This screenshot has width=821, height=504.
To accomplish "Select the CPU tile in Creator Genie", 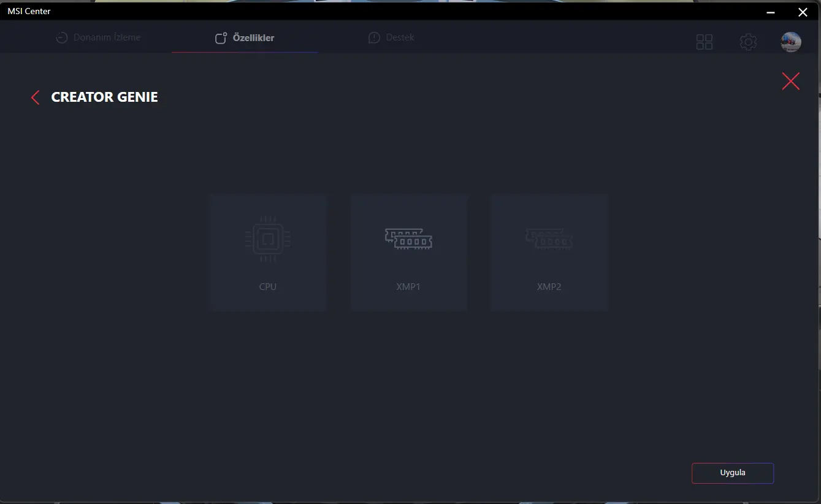I will coord(268,253).
